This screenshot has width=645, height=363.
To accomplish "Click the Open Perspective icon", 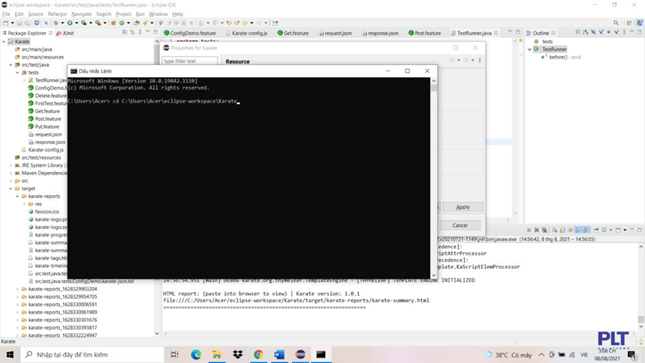I will click(629, 23).
